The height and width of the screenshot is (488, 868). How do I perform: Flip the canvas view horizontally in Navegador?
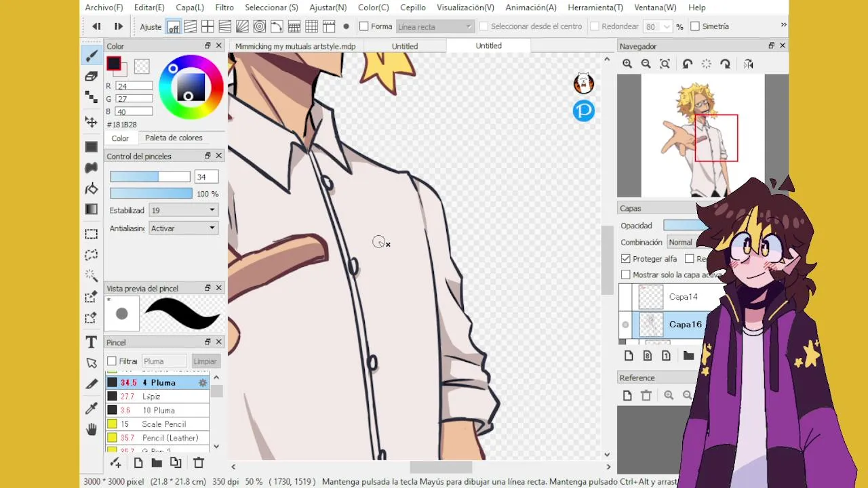[x=748, y=64]
